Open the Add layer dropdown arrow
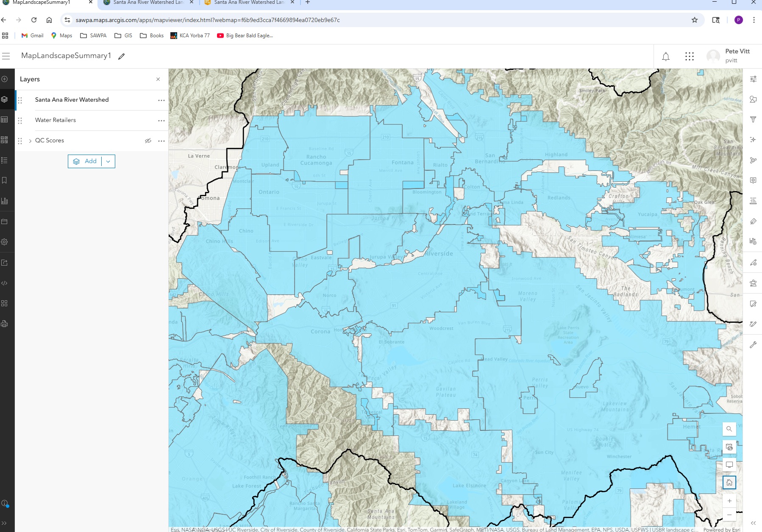This screenshot has width=762, height=532. [x=108, y=161]
